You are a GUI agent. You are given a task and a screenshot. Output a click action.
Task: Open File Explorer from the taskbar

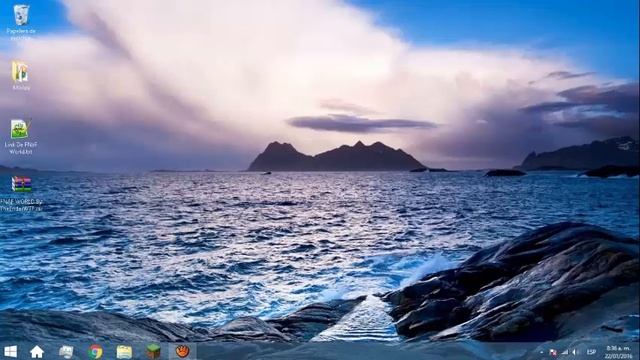coord(124,351)
